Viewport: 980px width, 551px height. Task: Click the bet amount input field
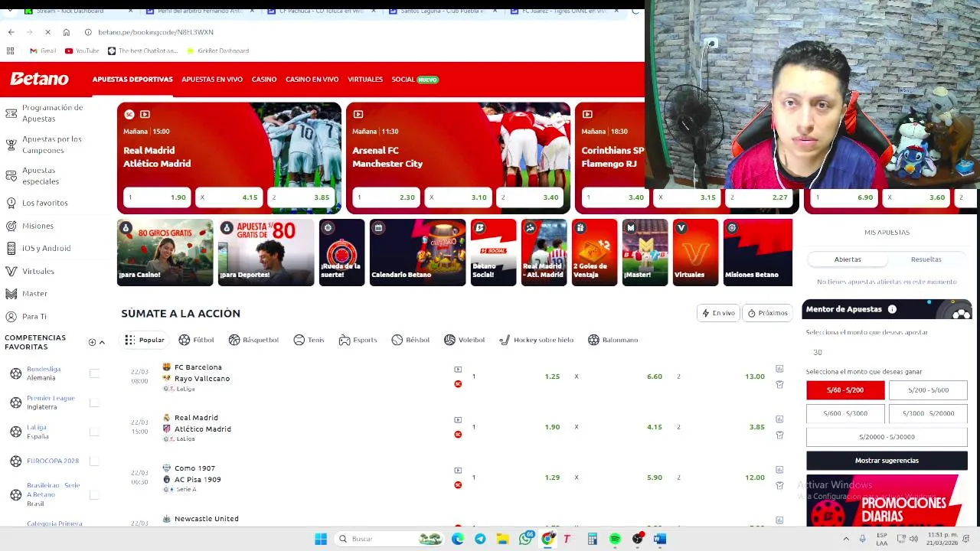[887, 352]
